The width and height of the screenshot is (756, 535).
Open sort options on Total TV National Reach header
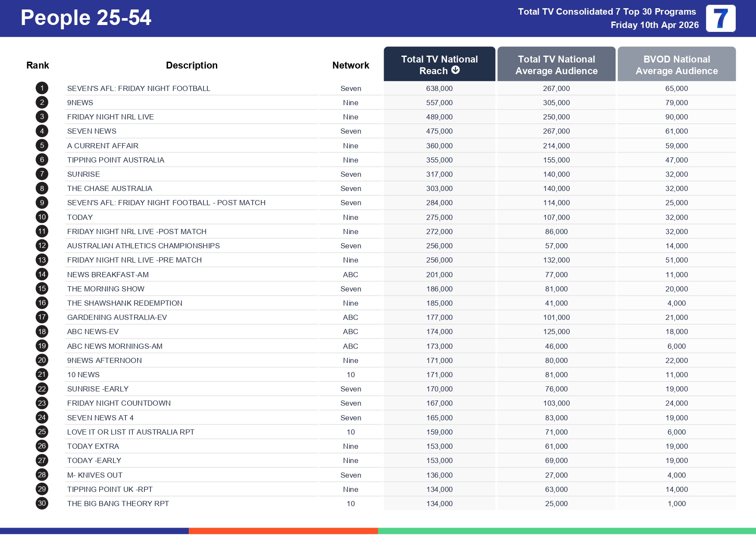tap(439, 65)
